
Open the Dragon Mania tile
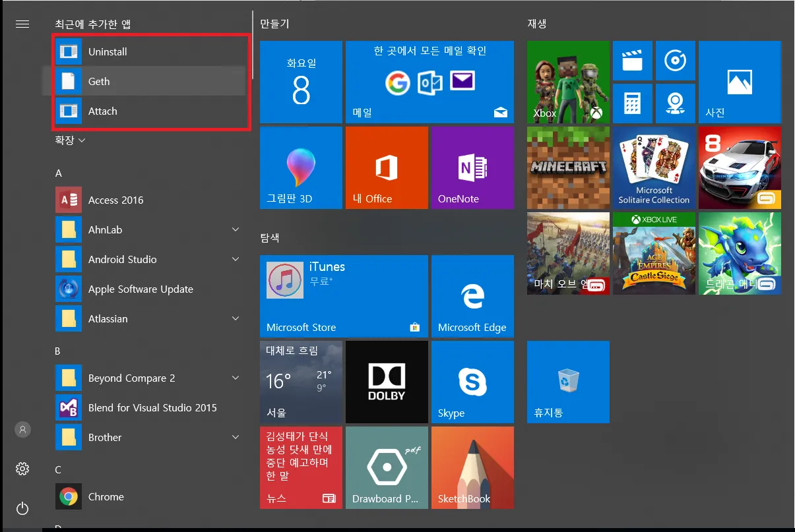(740, 253)
